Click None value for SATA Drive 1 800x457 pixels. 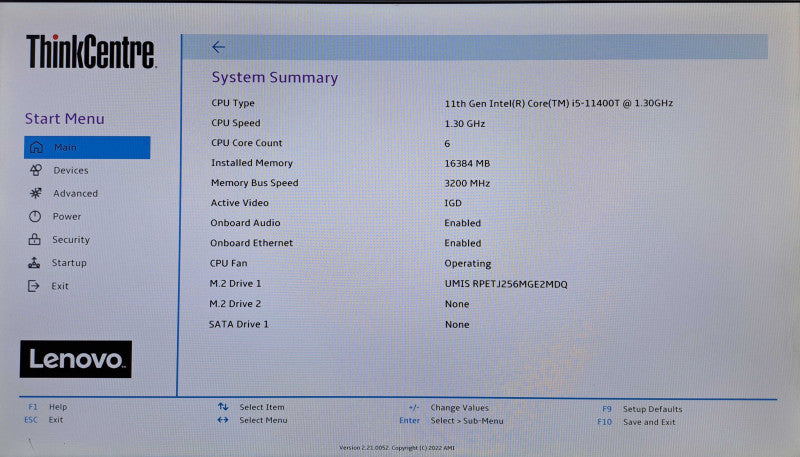[457, 324]
